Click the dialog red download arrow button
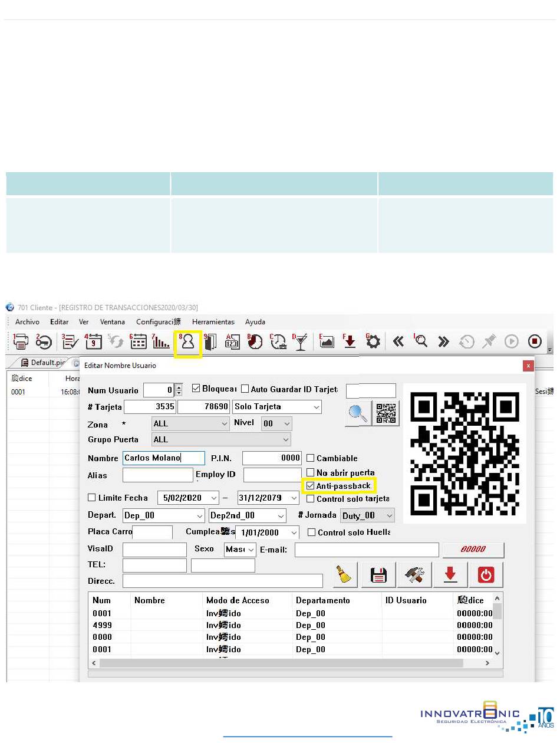The width and height of the screenshot is (560, 743). [x=450, y=574]
